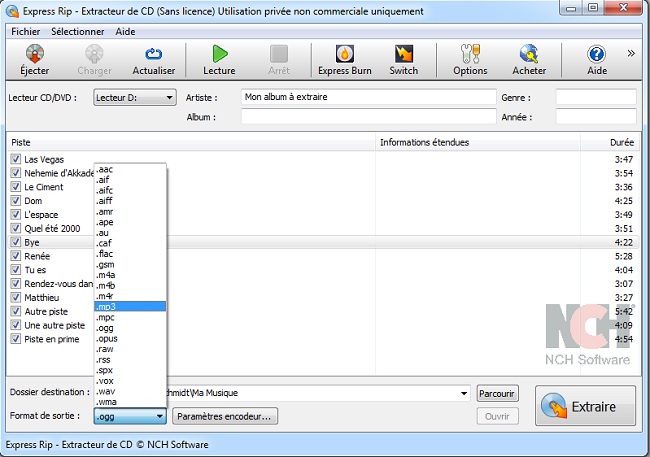Uncheck the Las Vegas track

(16, 159)
